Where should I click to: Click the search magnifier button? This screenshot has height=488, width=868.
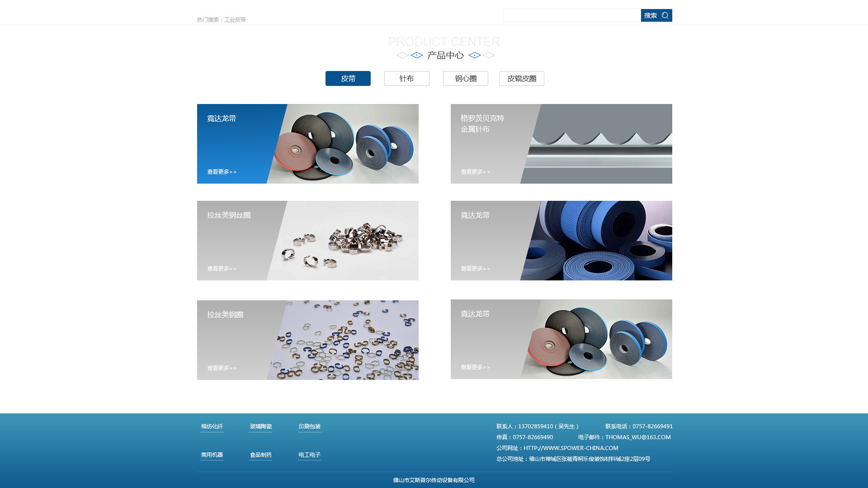656,15
